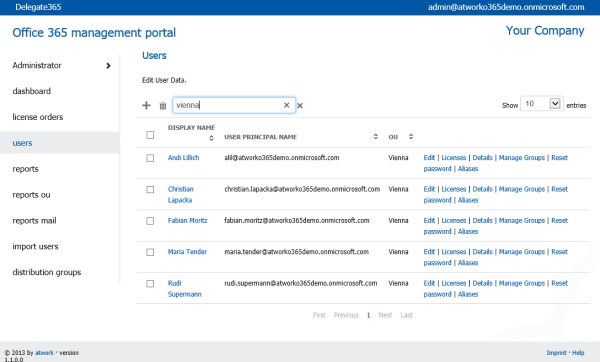
Task: Click the trash bin delete icon
Action: point(163,106)
